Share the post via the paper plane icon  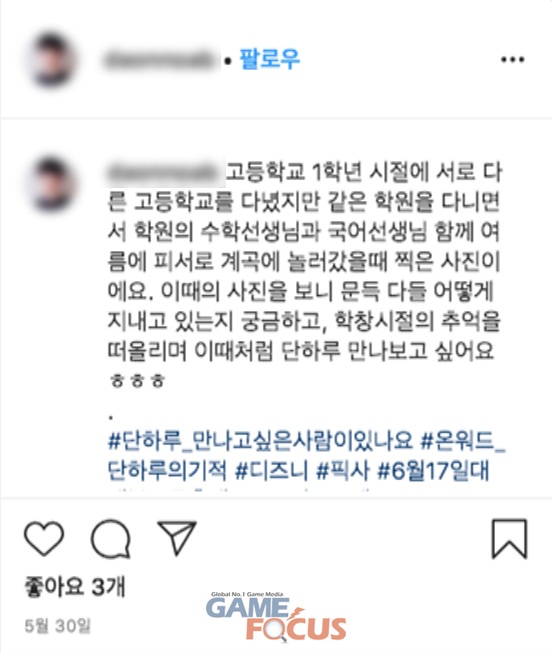click(x=177, y=537)
